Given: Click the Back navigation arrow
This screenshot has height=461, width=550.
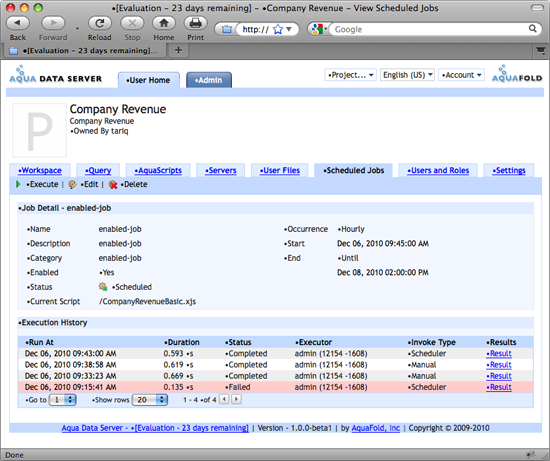Looking at the screenshot, I should pos(18,23).
